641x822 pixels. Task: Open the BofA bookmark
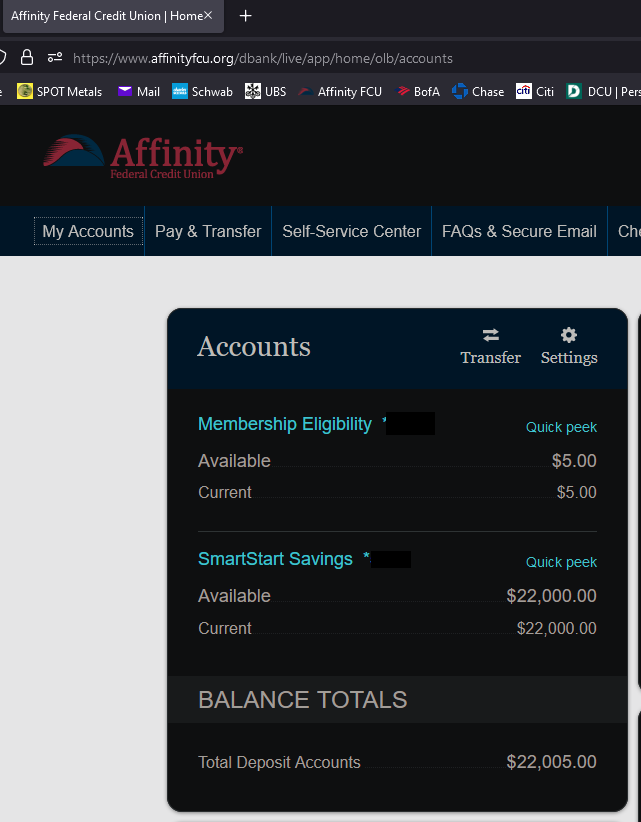[x=418, y=91]
